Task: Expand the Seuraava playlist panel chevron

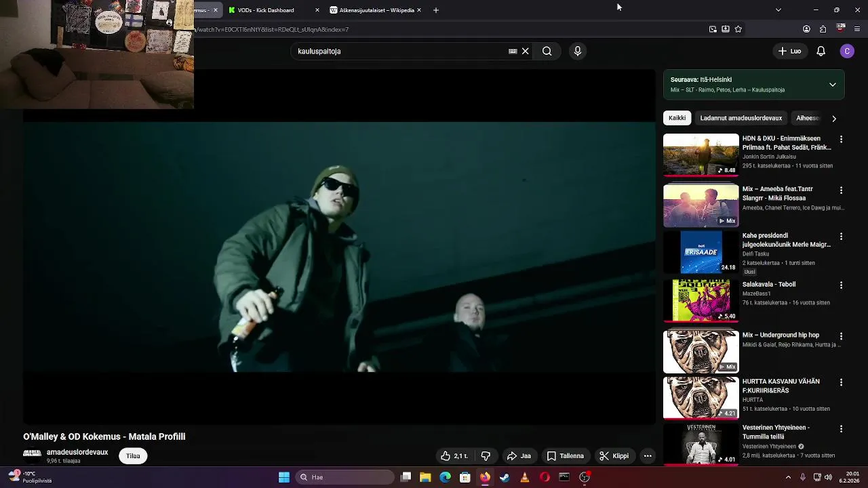Action: [x=832, y=85]
